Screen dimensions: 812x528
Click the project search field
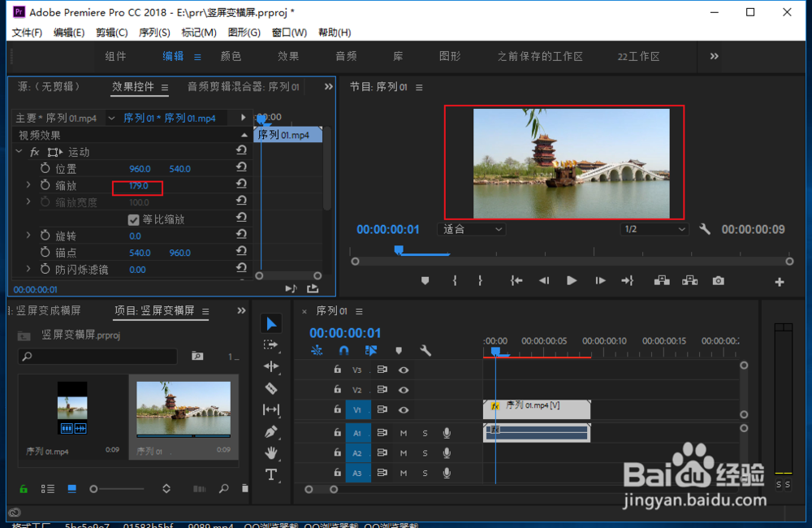(98, 356)
